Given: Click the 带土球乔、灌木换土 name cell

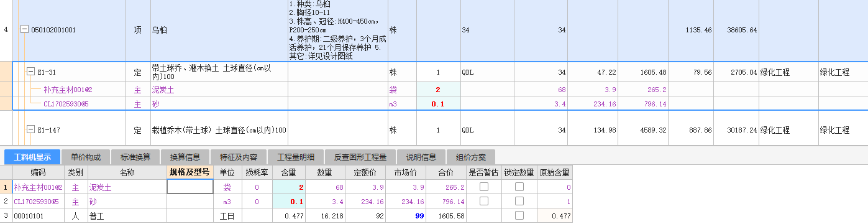Looking at the screenshot, I should point(219,72).
